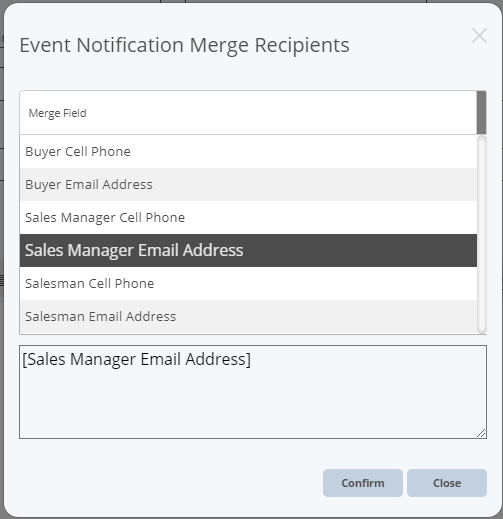Select Sales Manager Cell Phone row
This screenshot has width=503, height=519.
248,217
